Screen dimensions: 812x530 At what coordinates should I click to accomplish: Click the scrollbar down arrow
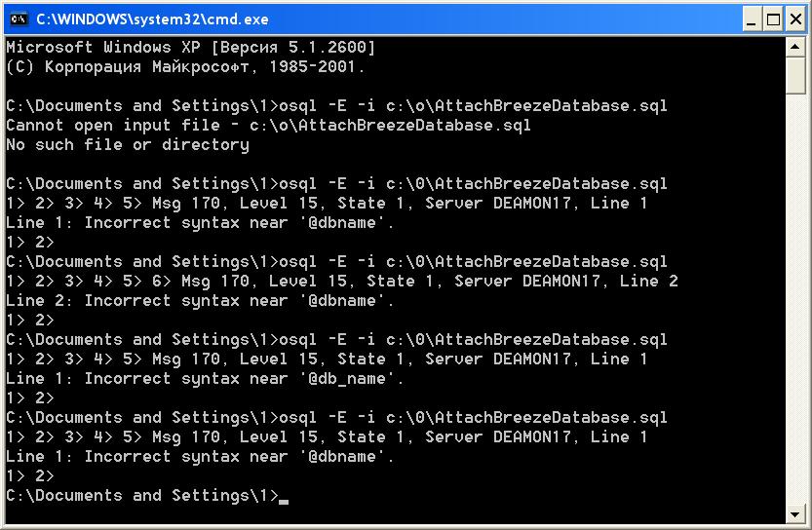[794, 514]
